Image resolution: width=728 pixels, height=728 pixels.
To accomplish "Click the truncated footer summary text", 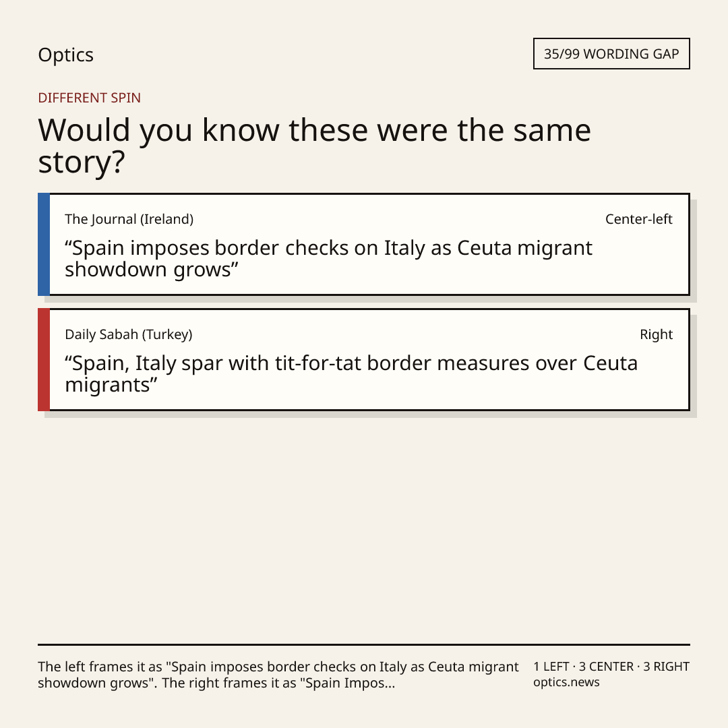I will 278,675.
